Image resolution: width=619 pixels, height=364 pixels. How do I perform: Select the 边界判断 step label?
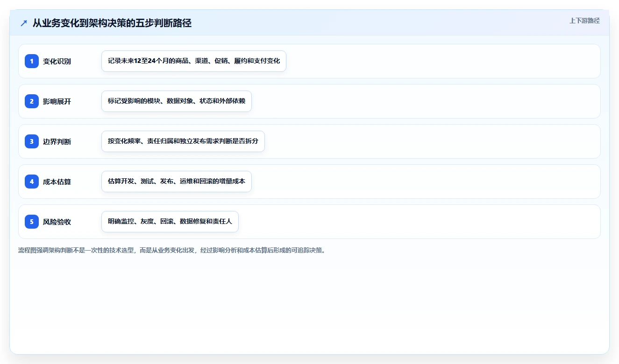click(x=57, y=141)
